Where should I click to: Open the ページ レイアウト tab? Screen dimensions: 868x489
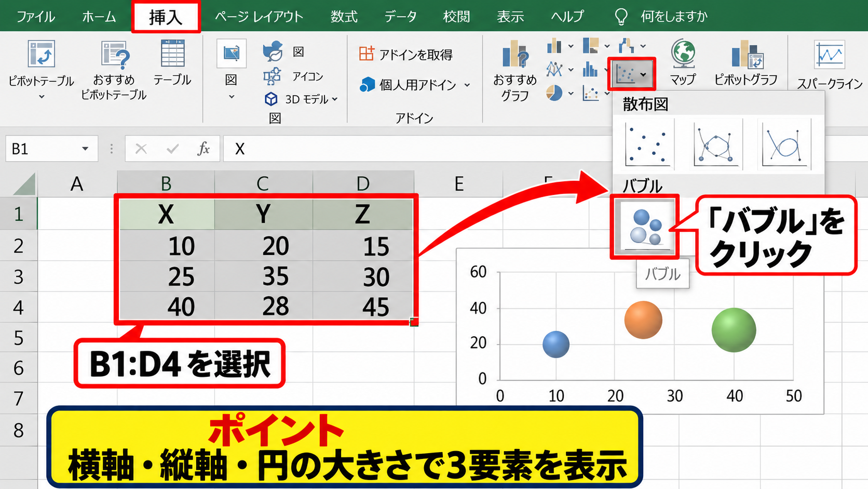click(x=259, y=17)
